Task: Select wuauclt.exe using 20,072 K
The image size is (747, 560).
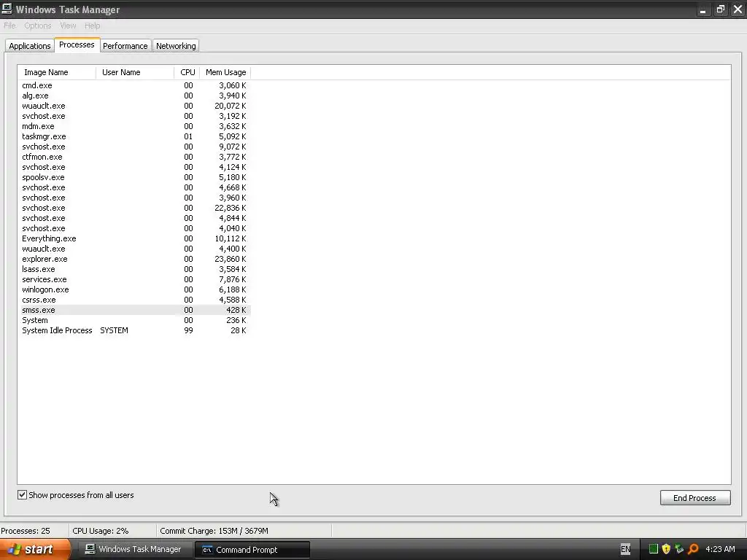Action: pos(134,106)
